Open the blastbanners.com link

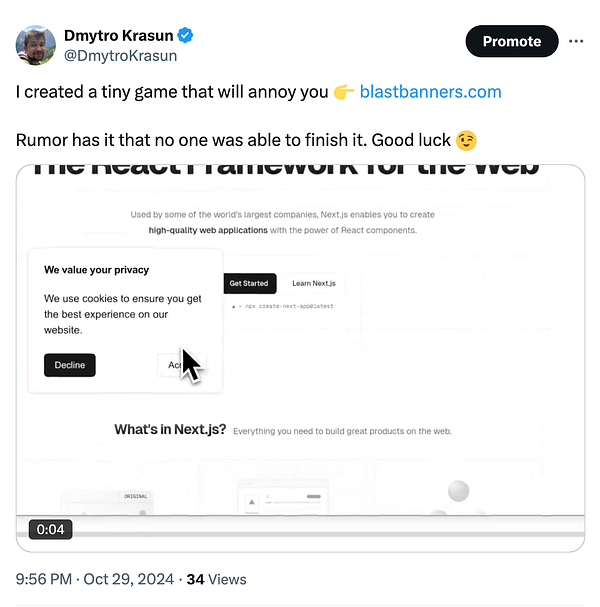(x=430, y=92)
